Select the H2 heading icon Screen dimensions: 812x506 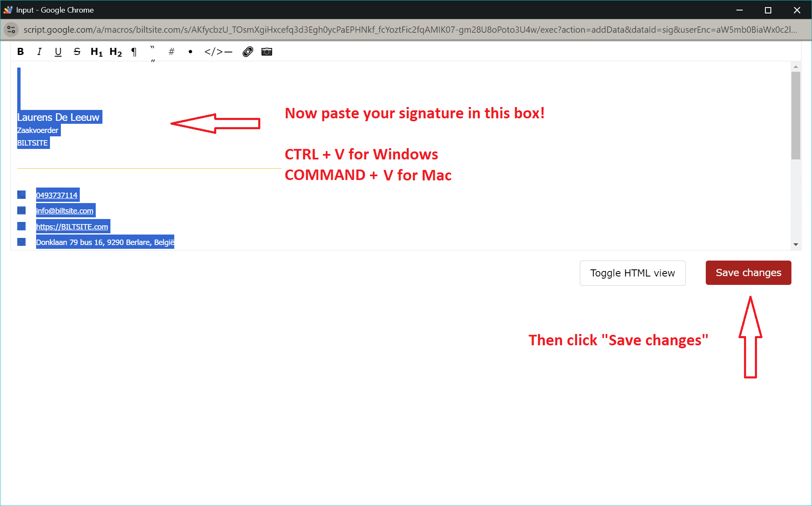pyautogui.click(x=115, y=52)
